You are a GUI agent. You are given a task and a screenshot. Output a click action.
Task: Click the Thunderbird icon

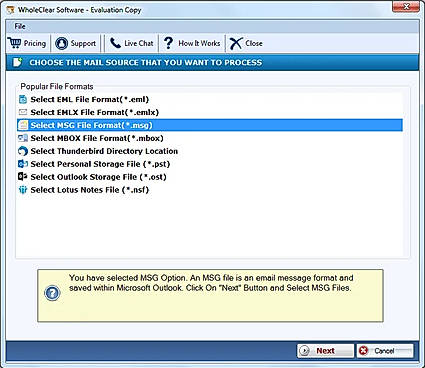click(23, 151)
